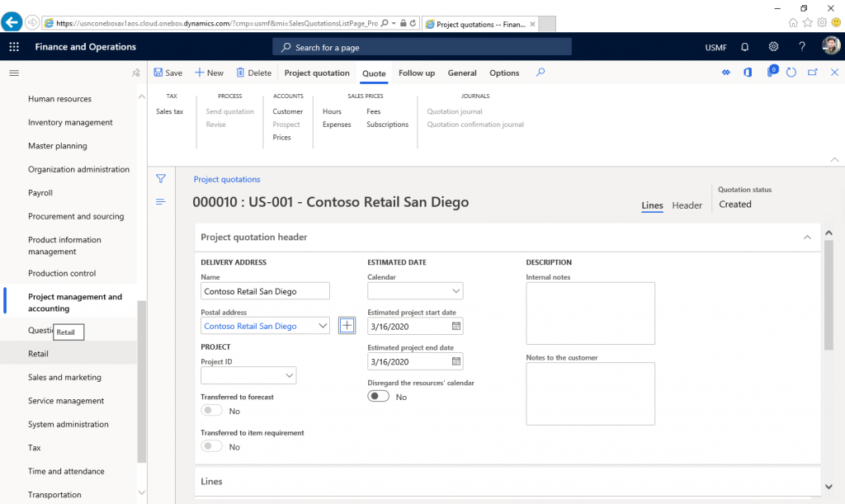This screenshot has height=504, width=845.
Task: Switch to the Header view of the quotation
Action: point(687,205)
